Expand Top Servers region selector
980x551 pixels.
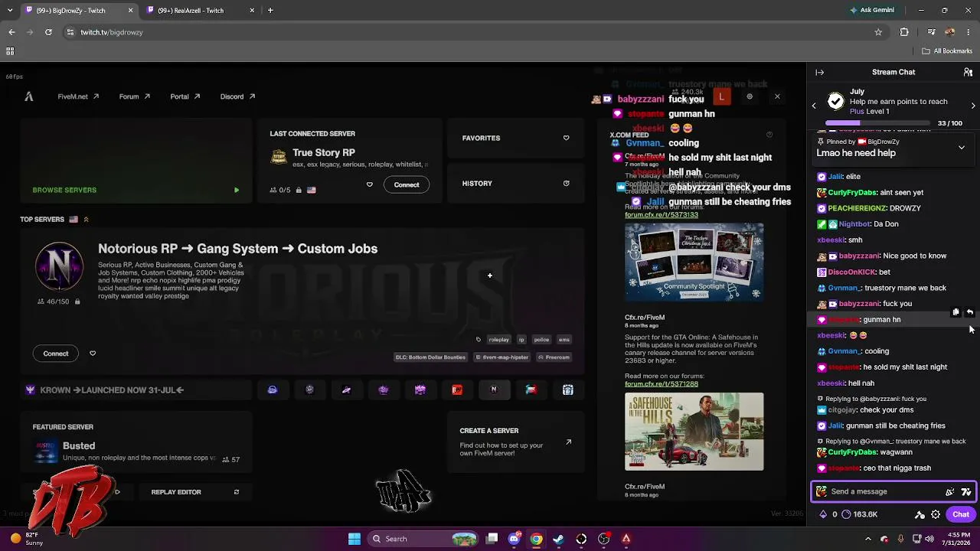pyautogui.click(x=86, y=220)
